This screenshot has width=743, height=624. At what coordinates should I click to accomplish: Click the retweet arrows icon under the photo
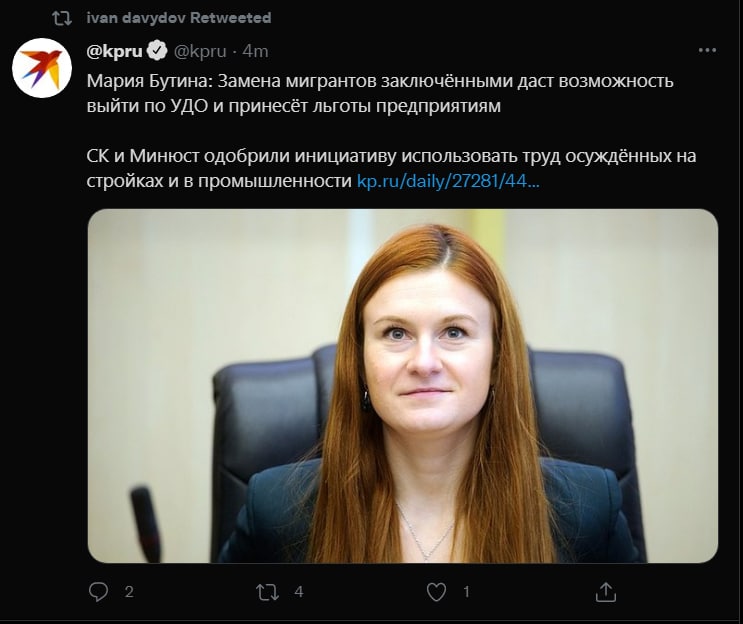coord(267,592)
